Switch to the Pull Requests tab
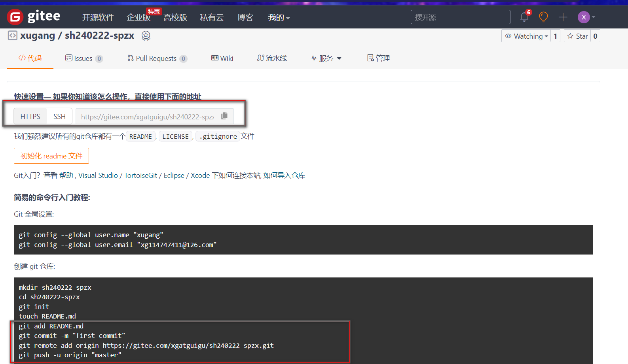 pos(157,58)
